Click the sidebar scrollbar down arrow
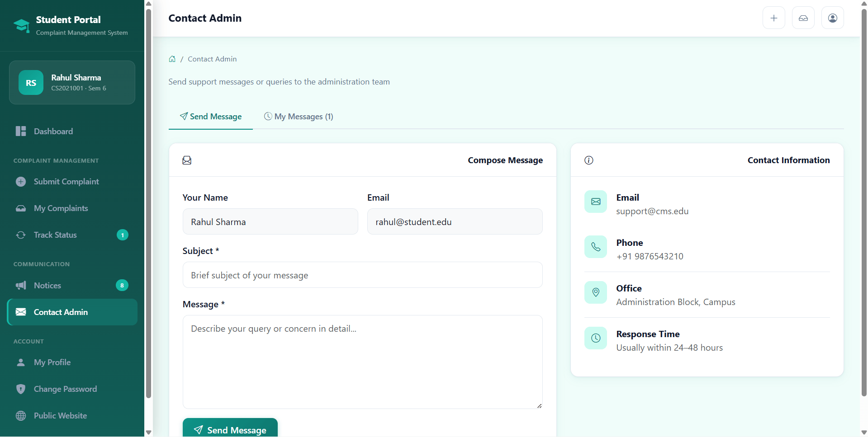Image resolution: width=868 pixels, height=437 pixels. click(148, 433)
